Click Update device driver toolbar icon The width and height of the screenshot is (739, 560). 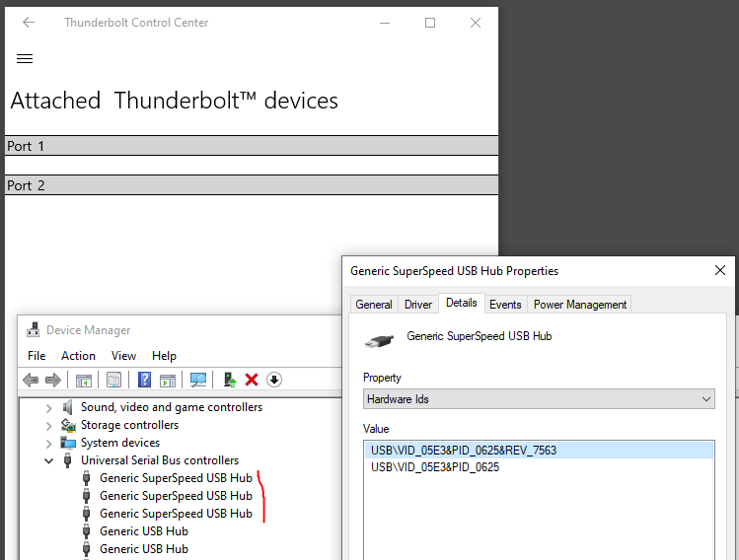pos(230,380)
